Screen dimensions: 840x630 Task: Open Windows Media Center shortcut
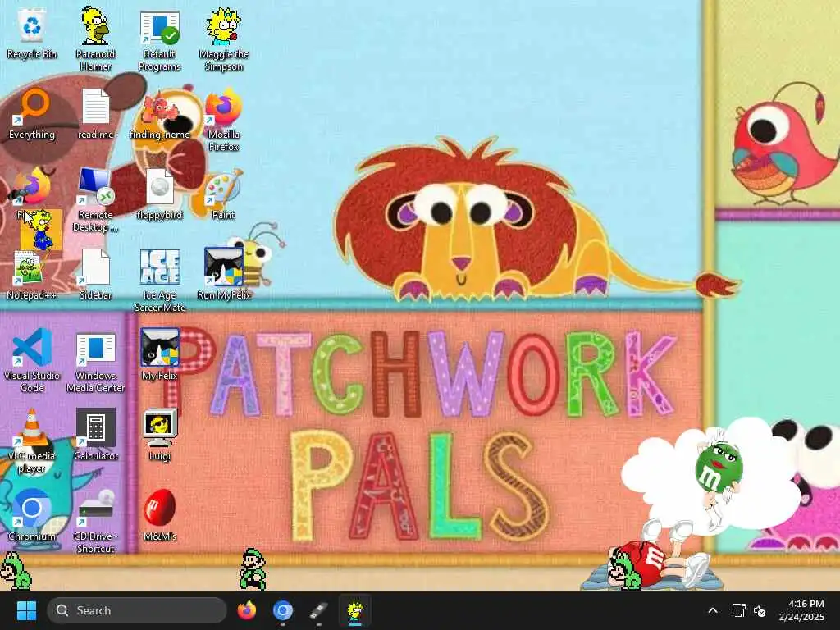pyautogui.click(x=95, y=361)
